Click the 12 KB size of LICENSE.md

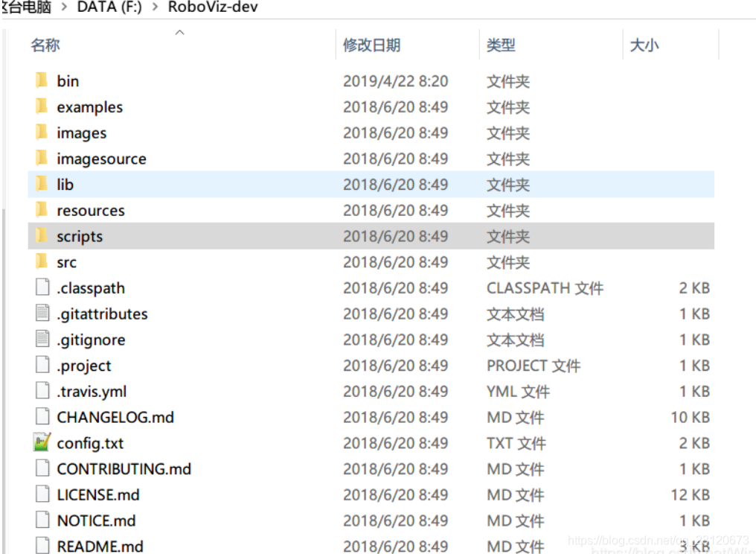690,494
